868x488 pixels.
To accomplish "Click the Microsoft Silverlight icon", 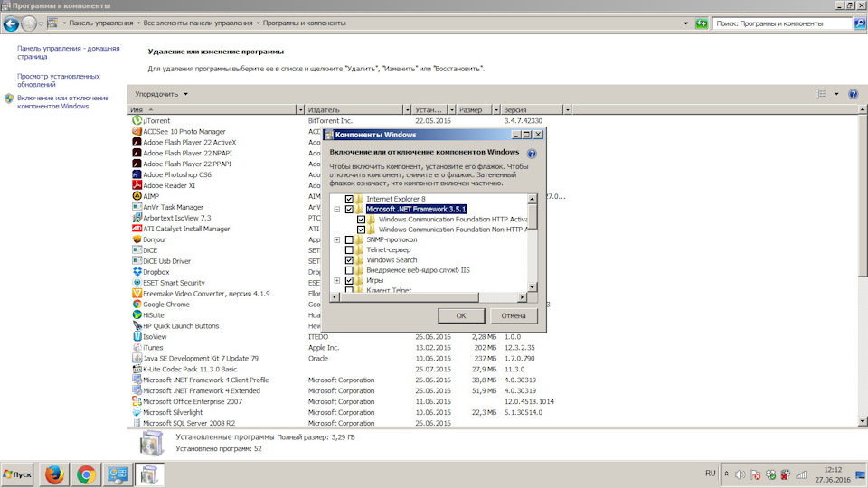I will click(137, 412).
